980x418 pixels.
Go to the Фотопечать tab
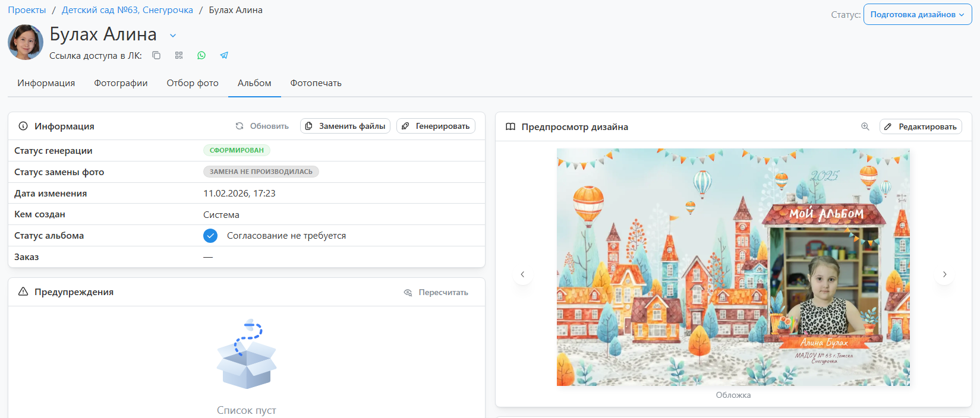coord(316,83)
